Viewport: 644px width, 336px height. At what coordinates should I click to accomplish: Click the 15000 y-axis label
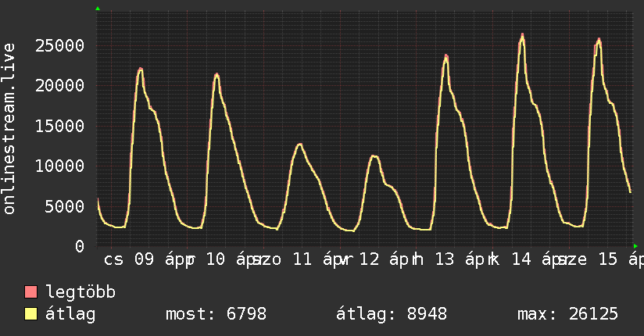60,126
